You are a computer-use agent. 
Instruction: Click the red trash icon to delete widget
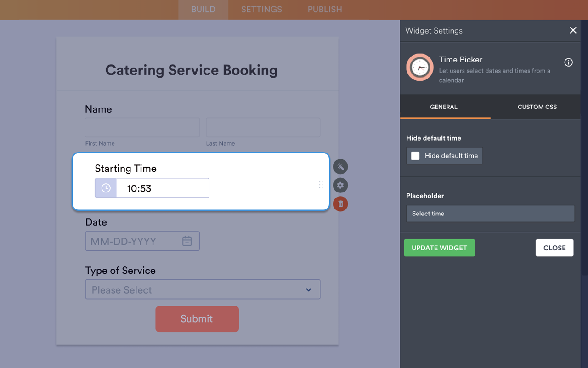coord(340,204)
